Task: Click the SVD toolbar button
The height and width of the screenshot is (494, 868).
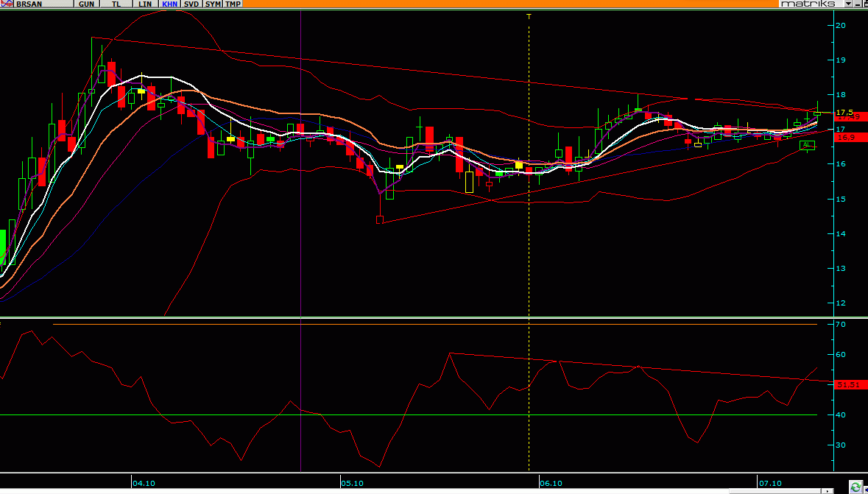Action: (x=191, y=4)
